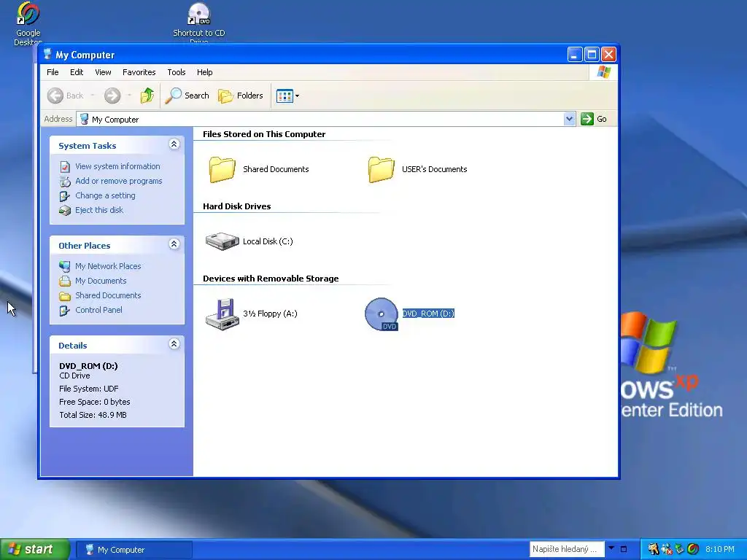Open the deskbar search options arrow
This screenshot has height=560, width=747.
coord(611,548)
